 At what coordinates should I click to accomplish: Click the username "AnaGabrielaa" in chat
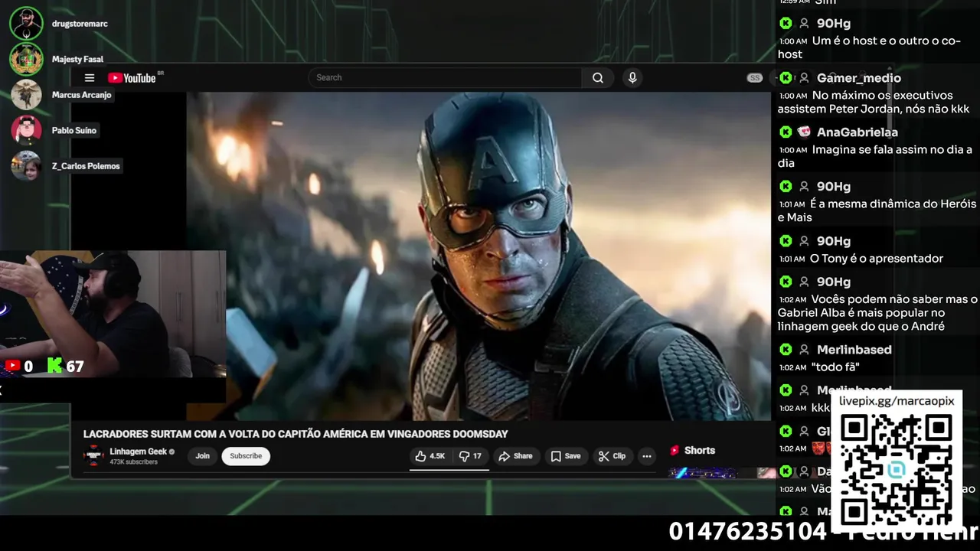coord(857,132)
